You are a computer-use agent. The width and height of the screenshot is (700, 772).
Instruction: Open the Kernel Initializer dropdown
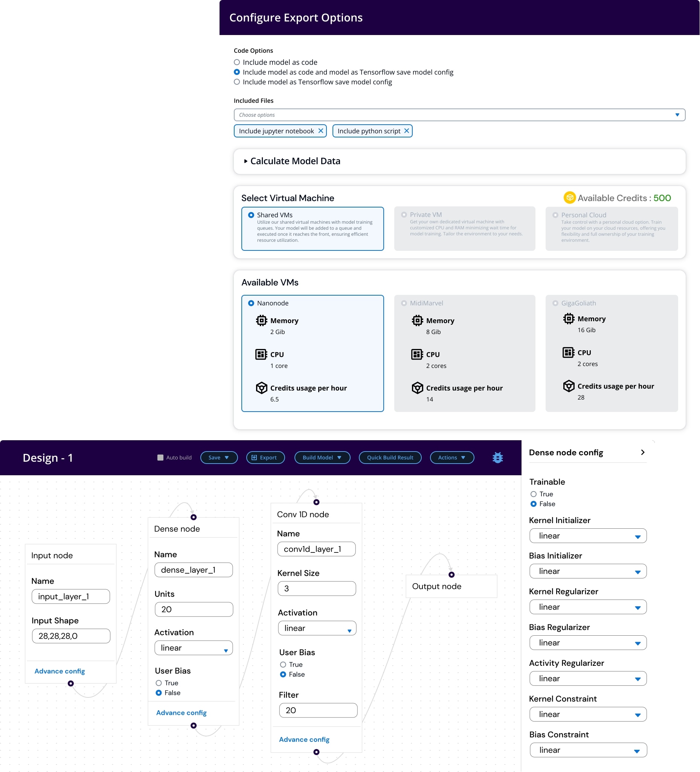pos(587,536)
